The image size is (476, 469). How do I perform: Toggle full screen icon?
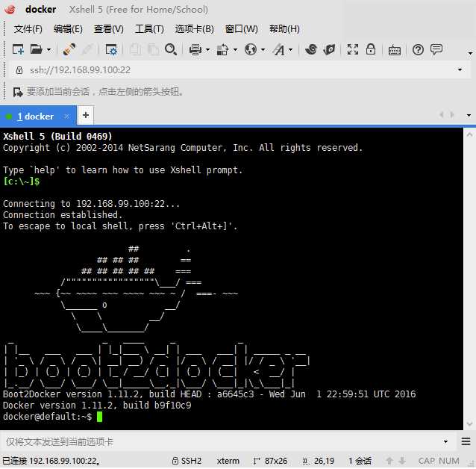pos(353,49)
